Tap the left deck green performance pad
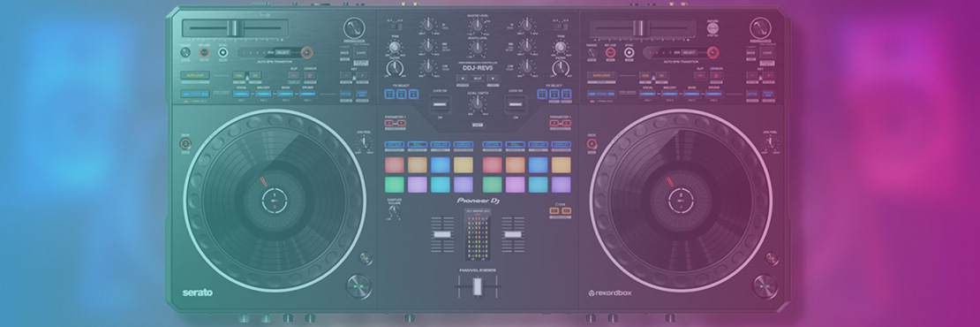 click(x=395, y=185)
